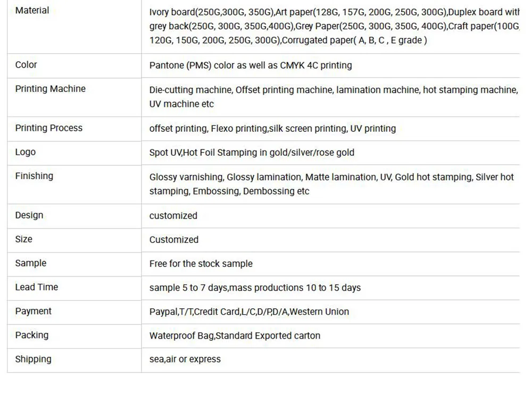This screenshot has width=532, height=395.
Task: Click the Paypal, T/T, Credit Card payment text
Action: pos(249,312)
